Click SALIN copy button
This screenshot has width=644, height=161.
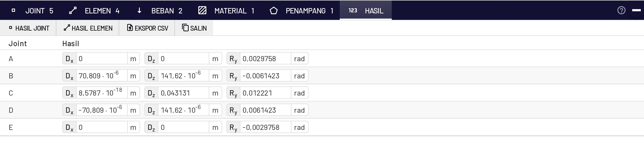point(194,28)
